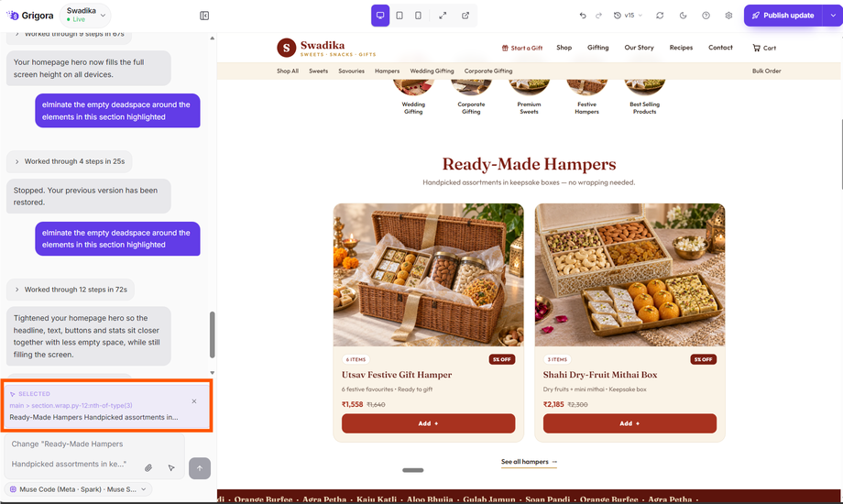The height and width of the screenshot is (504, 843).
Task: Click Utsav Festive Gift Hamper title
Action: (397, 375)
